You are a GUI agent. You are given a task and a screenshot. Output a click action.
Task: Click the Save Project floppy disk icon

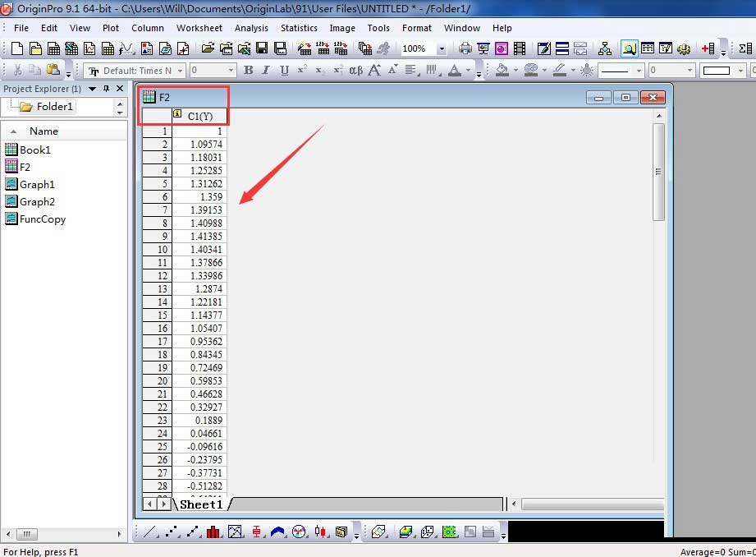[x=262, y=48]
